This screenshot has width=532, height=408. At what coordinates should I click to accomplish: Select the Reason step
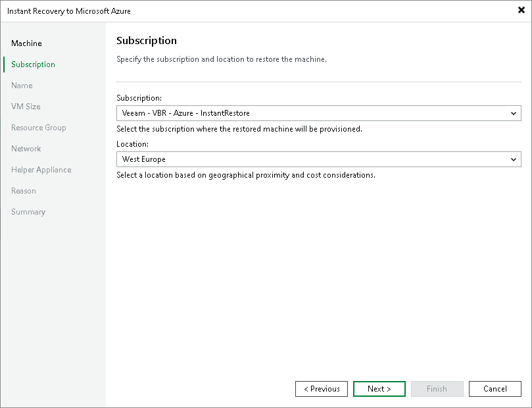(24, 190)
